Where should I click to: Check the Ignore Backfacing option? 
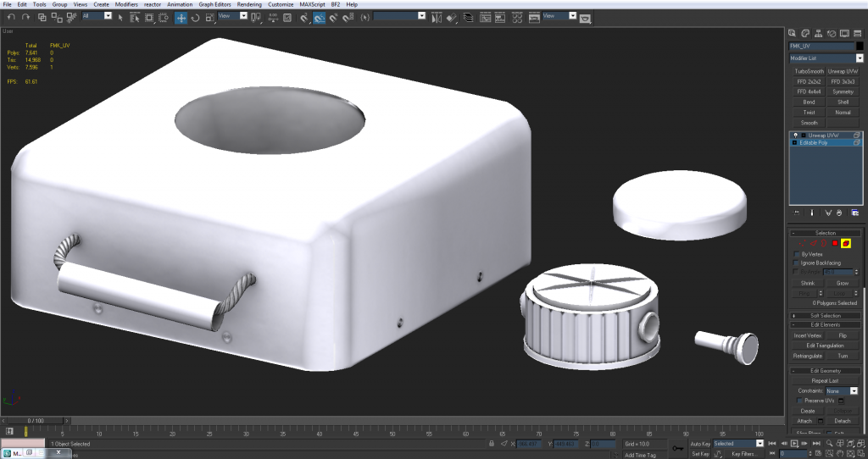(x=797, y=263)
